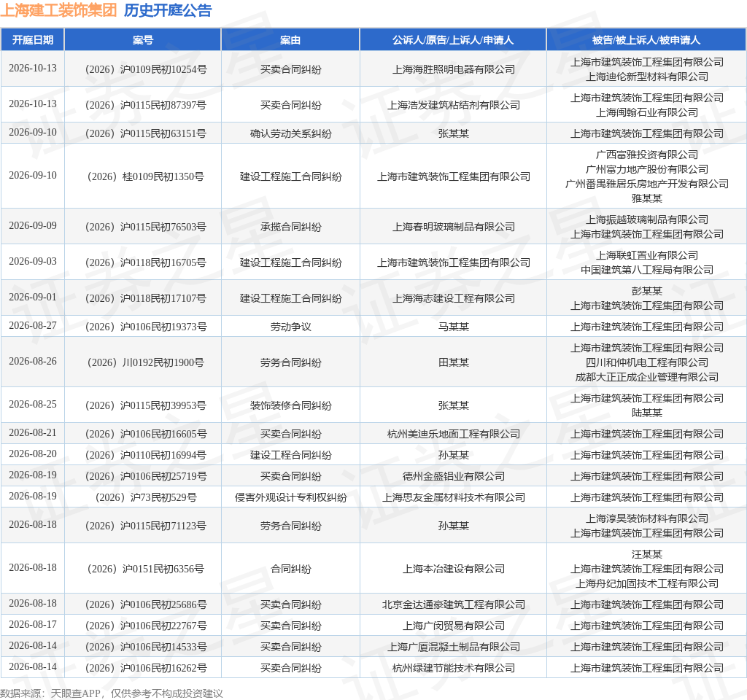Click plaintiff 北京金达通豪建筑工程有限公司

coord(454,604)
